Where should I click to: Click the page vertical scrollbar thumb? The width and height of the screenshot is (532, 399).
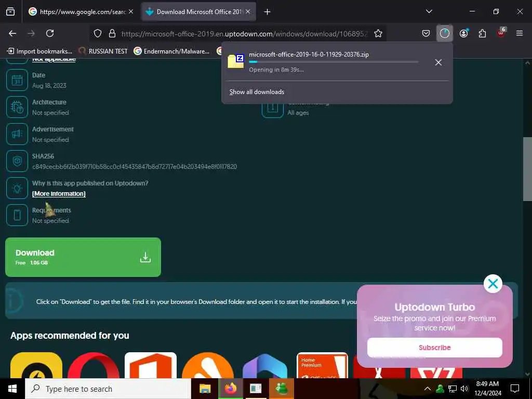[527, 170]
